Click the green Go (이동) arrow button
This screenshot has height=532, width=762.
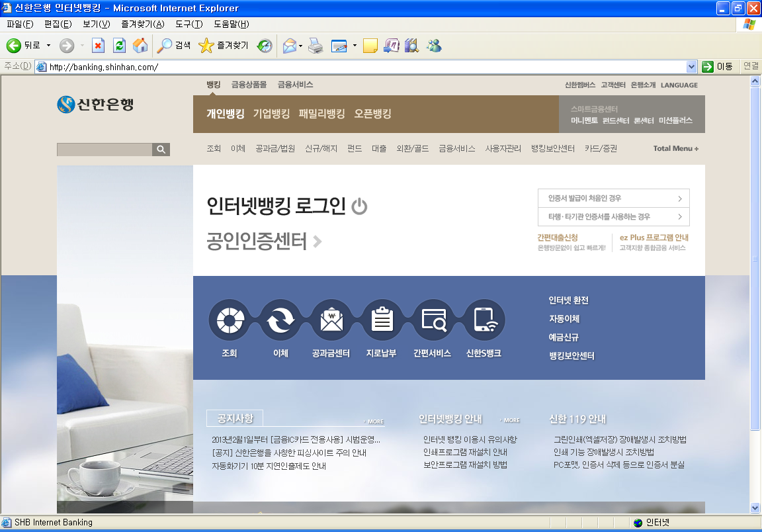708,67
